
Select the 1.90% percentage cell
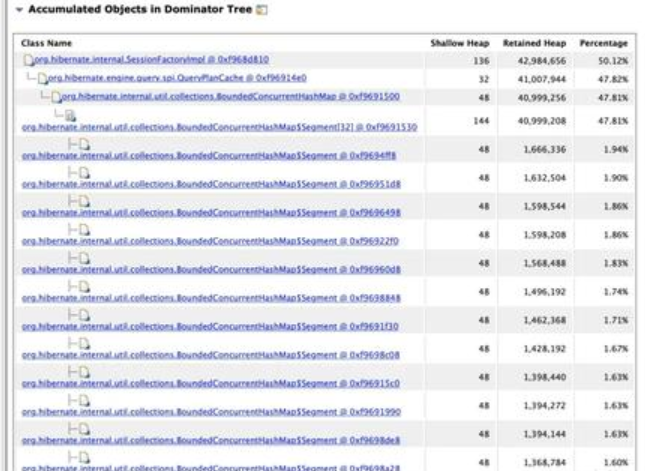616,178
